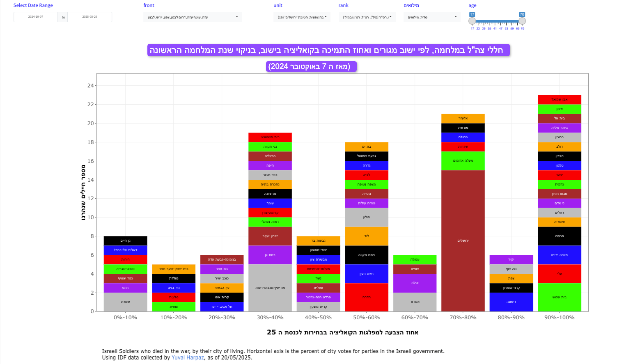Click the gray שגור bar segment
The height and width of the screenshot is (364, 617).
coord(125,302)
